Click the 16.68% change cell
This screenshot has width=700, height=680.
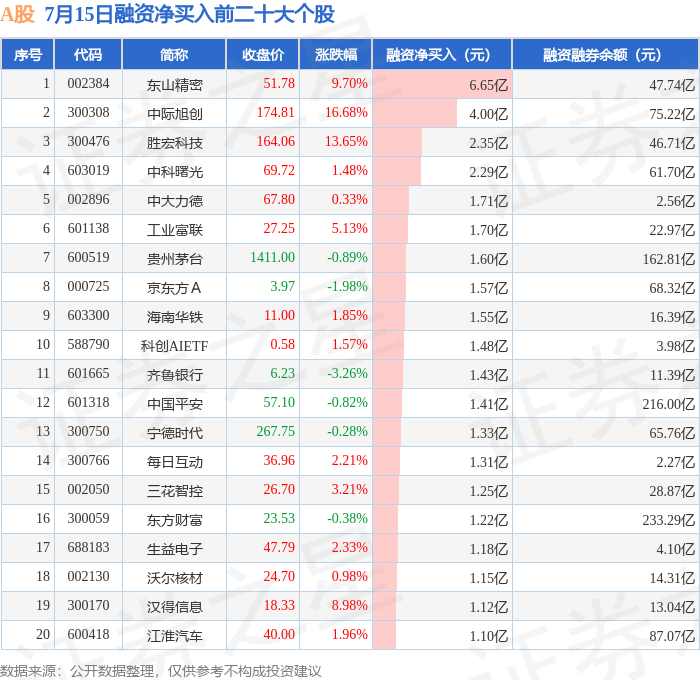tap(346, 113)
